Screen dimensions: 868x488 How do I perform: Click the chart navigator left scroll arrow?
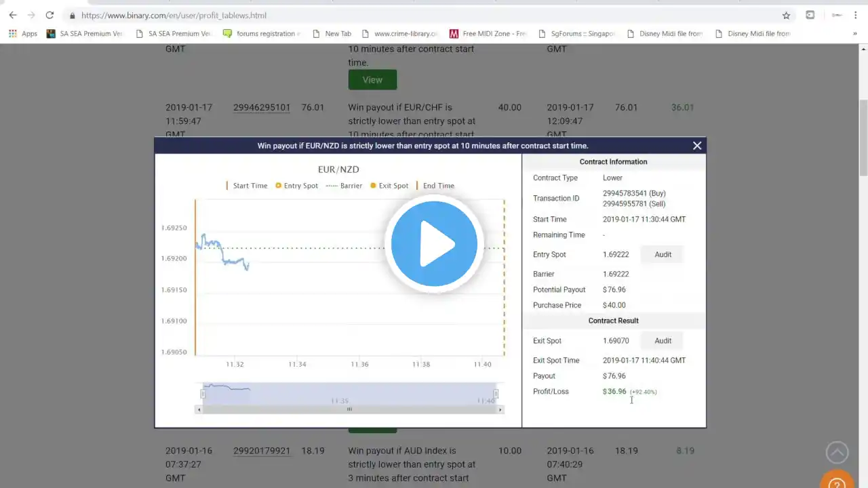click(x=199, y=409)
